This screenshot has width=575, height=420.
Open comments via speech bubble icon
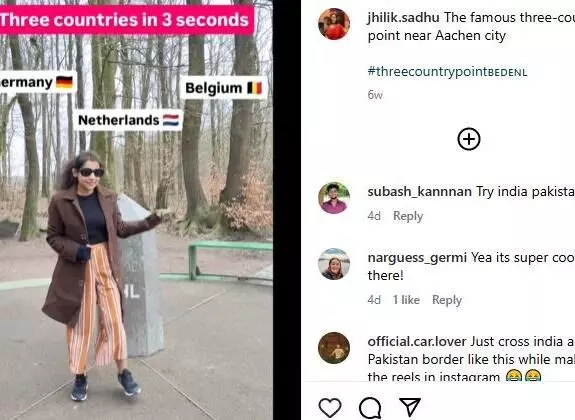tap(370, 408)
